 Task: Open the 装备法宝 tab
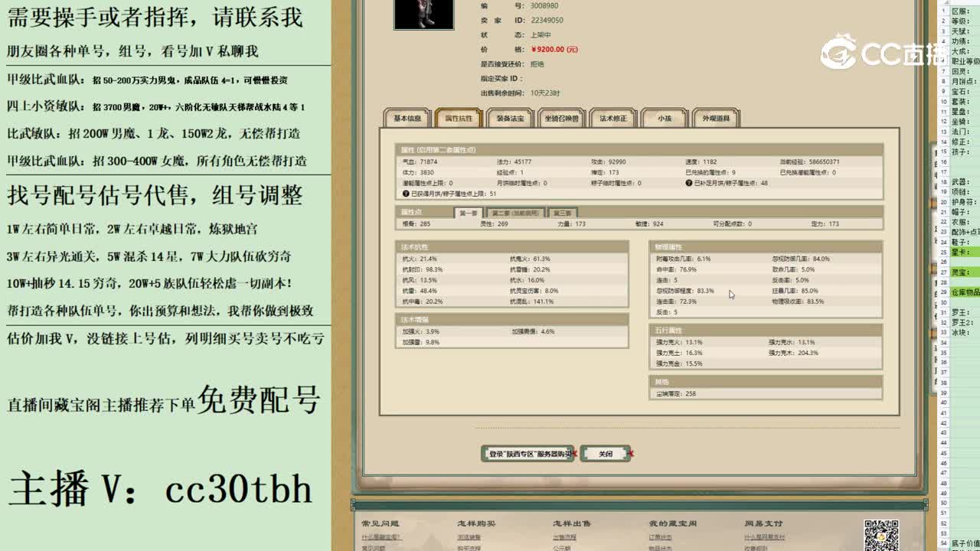(x=510, y=119)
